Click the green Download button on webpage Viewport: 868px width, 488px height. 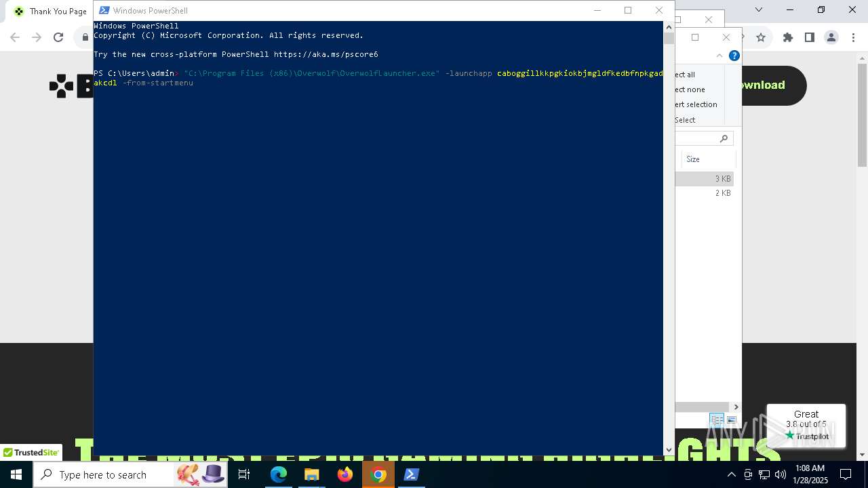(774, 85)
